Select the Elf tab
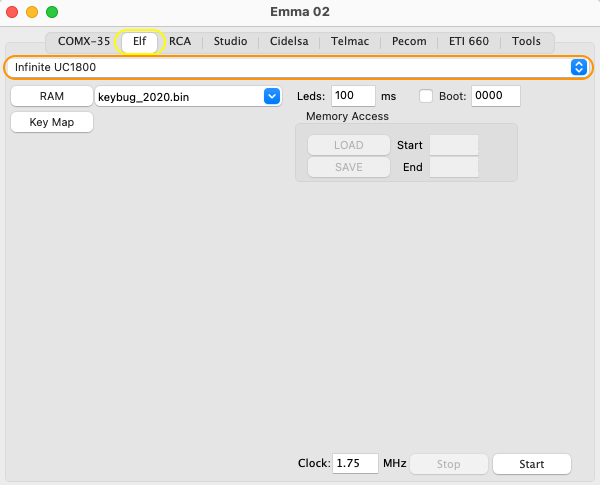This screenshot has height=485, width=600. (x=140, y=41)
